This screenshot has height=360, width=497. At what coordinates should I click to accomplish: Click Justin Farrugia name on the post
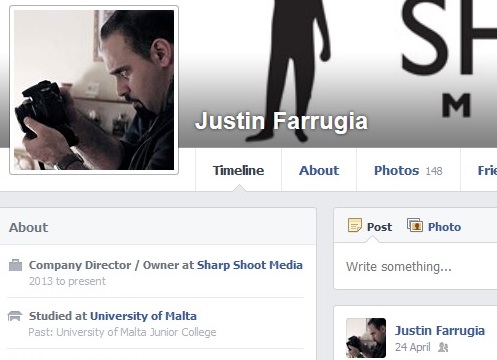pyautogui.click(x=440, y=331)
